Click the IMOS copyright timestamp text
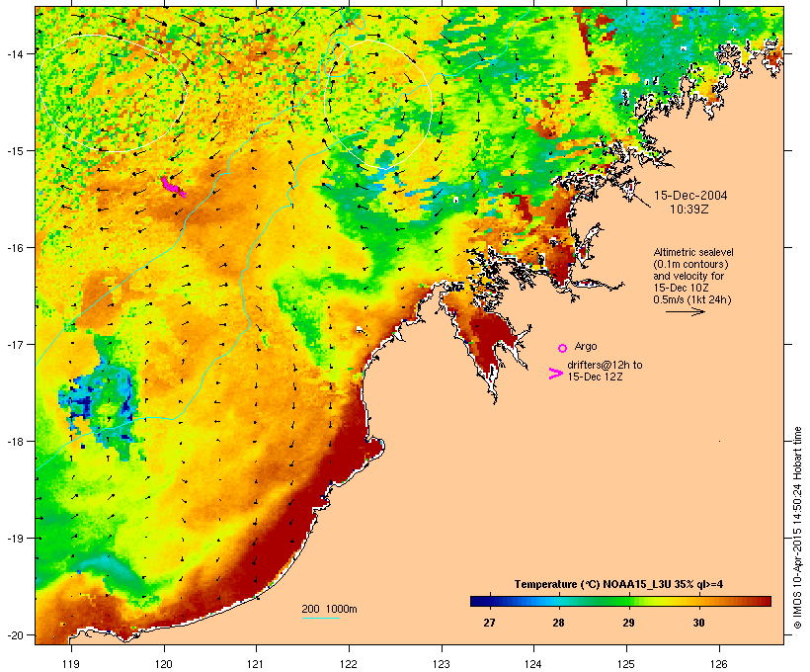This screenshot has width=810, height=672. click(x=797, y=528)
